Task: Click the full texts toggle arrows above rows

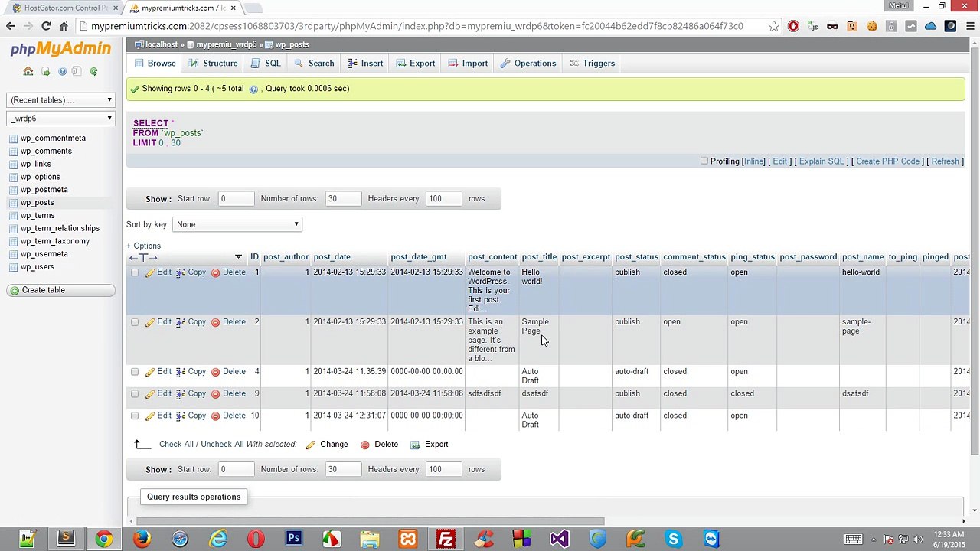Action: (142, 258)
